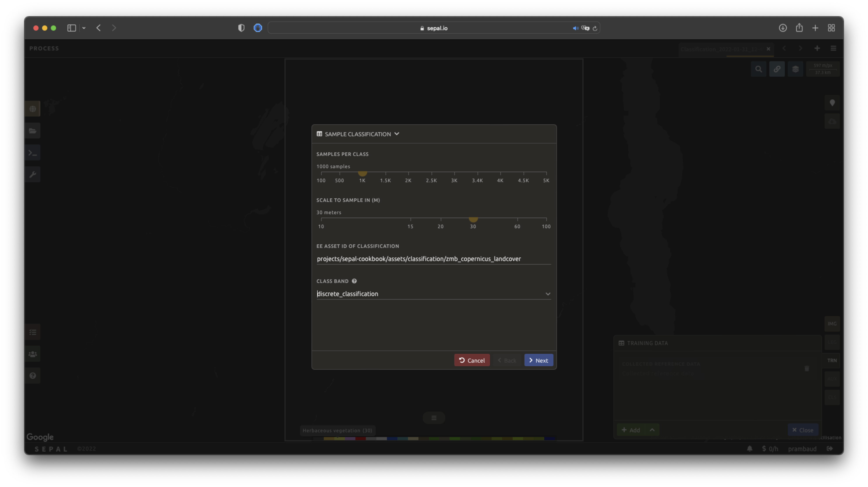Screen dimensions: 868x487
Task: Click the Apps wrench icon in the sidebar
Action: [33, 175]
